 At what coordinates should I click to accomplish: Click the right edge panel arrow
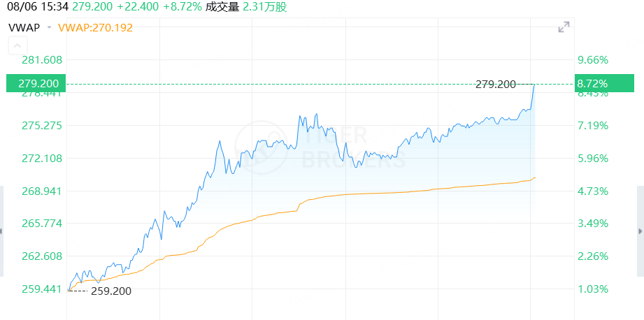tap(641, 231)
